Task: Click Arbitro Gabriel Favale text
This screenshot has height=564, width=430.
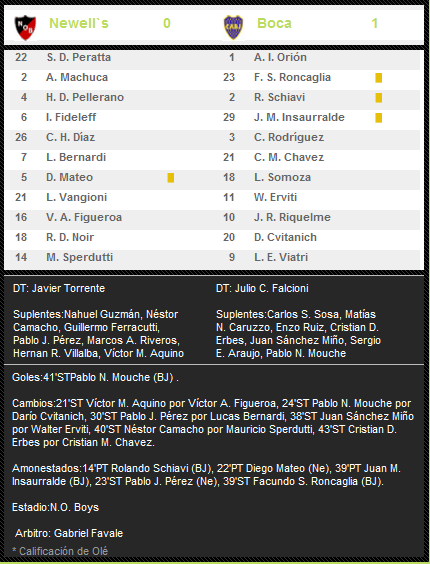Action: [69, 533]
